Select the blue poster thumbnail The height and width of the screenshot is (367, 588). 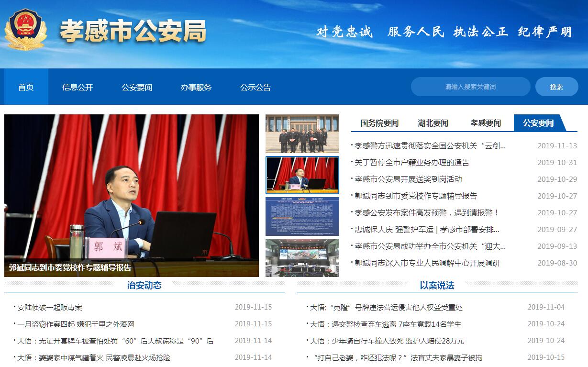pyautogui.click(x=302, y=216)
